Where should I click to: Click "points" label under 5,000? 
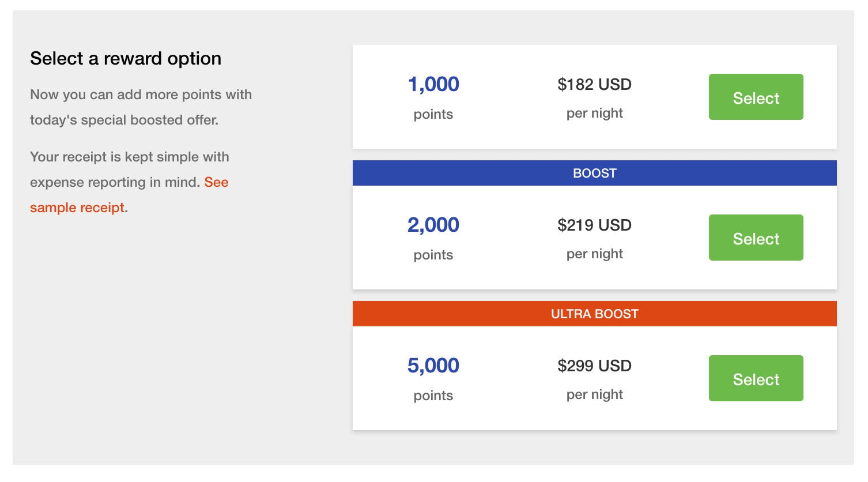pyautogui.click(x=433, y=396)
